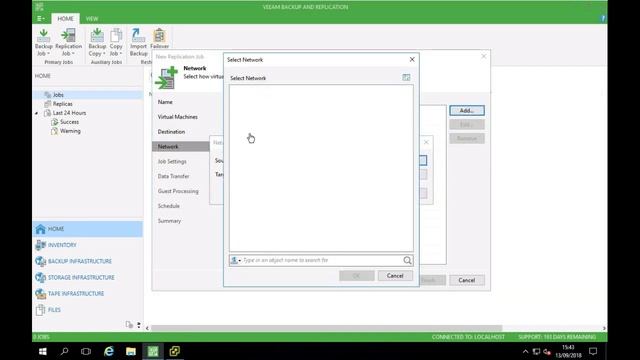The height and width of the screenshot is (360, 640).
Task: Click the Failover ribbon icon
Action: 160,39
